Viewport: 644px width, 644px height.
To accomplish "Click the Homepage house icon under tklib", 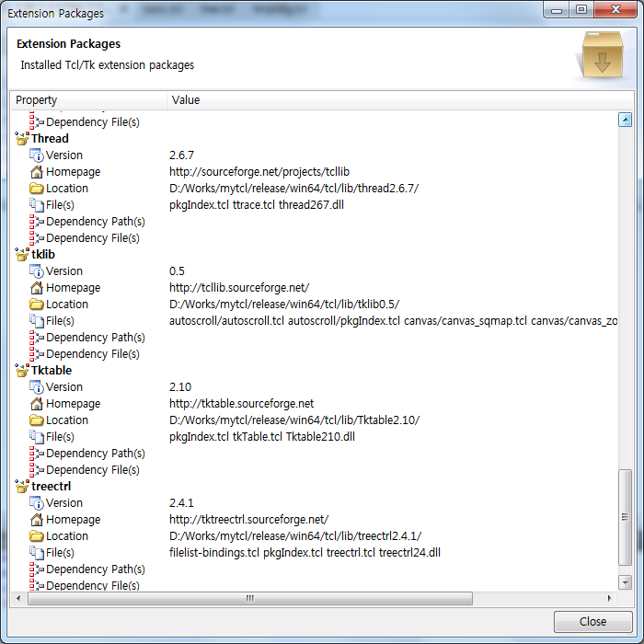I will pos(37,287).
